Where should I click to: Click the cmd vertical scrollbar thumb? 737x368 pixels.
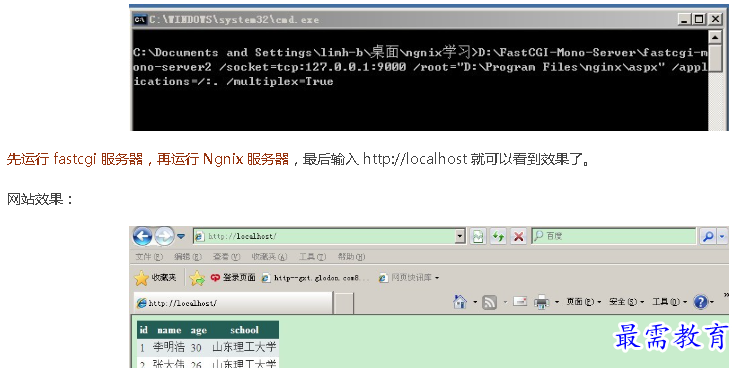tap(715, 58)
